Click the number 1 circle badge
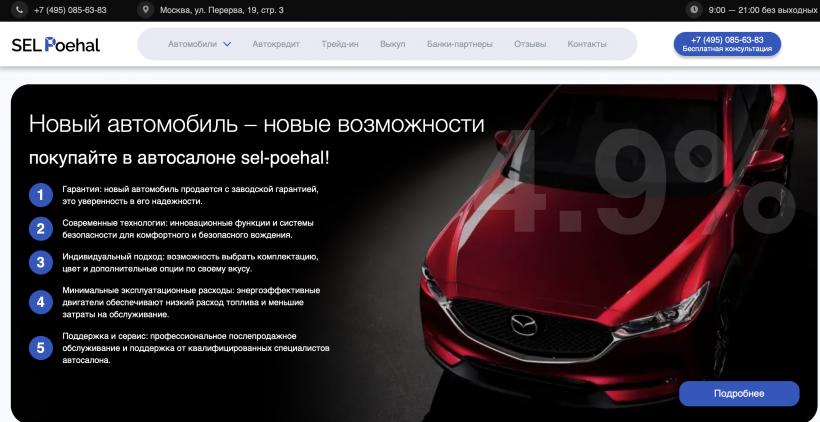This screenshot has width=820, height=422. [x=40, y=194]
